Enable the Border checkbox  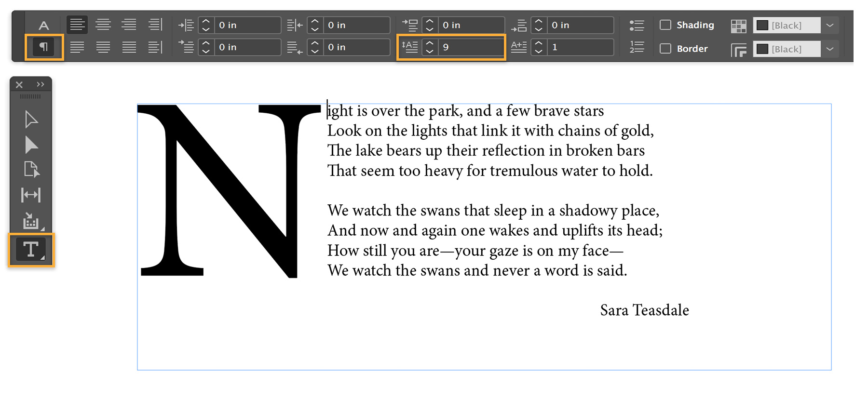click(665, 48)
